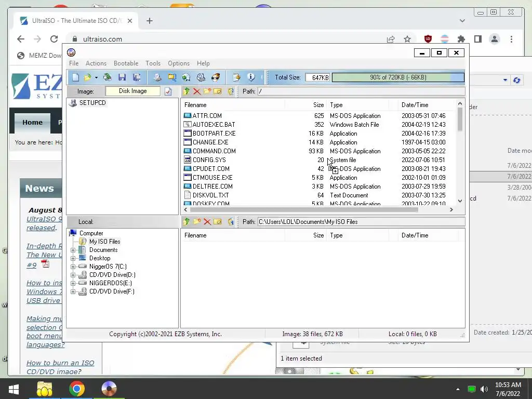This screenshot has height=399, width=532.
Task: Click the Compress ISO toolbar icon
Action: pyautogui.click(x=172, y=77)
